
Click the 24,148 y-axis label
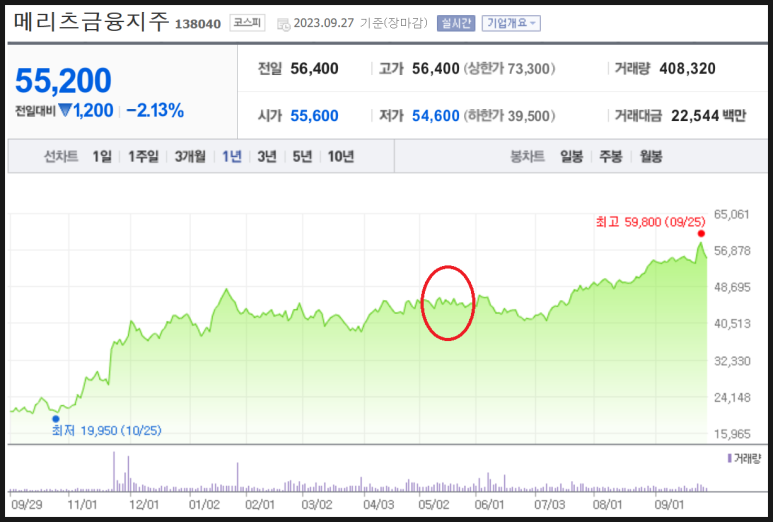tap(732, 398)
